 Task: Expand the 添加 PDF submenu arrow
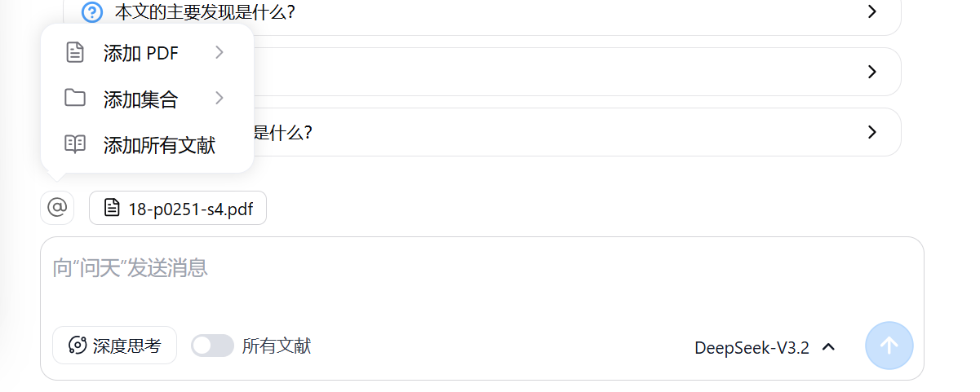pyautogui.click(x=219, y=53)
